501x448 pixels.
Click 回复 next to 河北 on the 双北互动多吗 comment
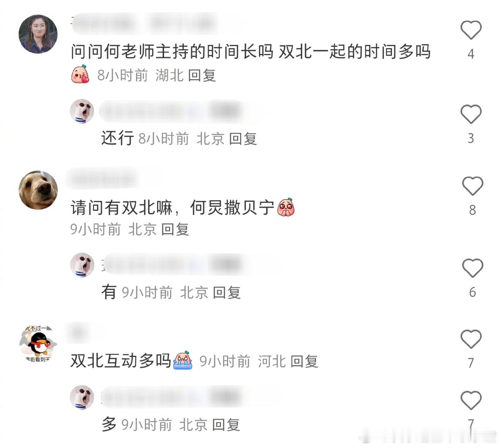304,361
